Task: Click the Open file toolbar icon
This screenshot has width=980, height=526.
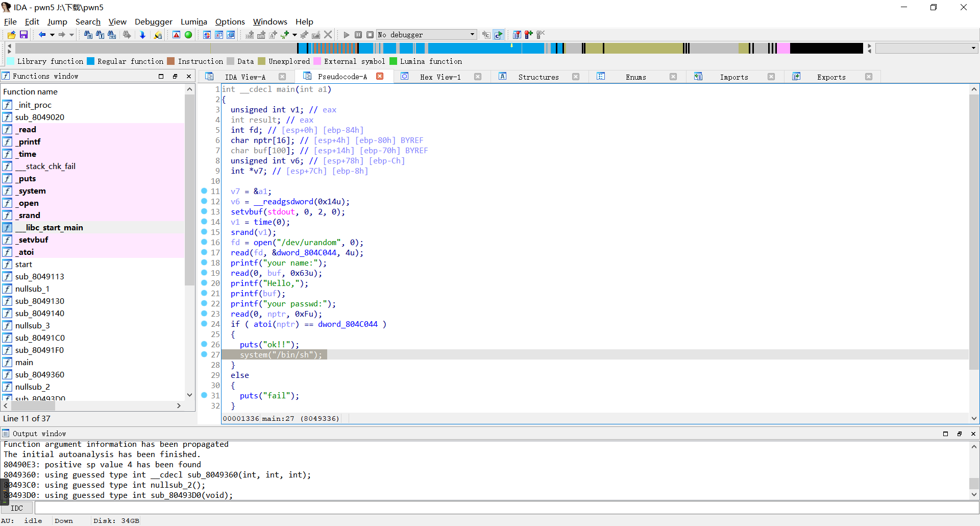Action: 11,35
